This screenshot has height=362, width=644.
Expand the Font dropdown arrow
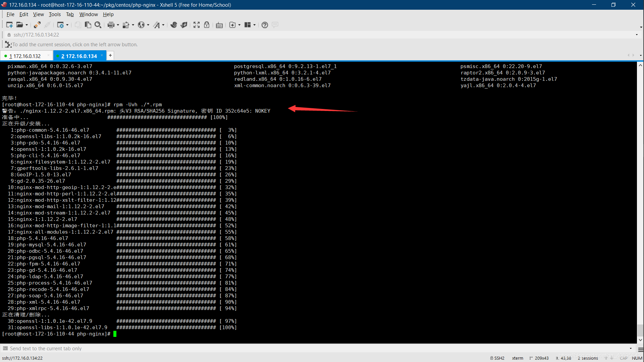pos(163,25)
